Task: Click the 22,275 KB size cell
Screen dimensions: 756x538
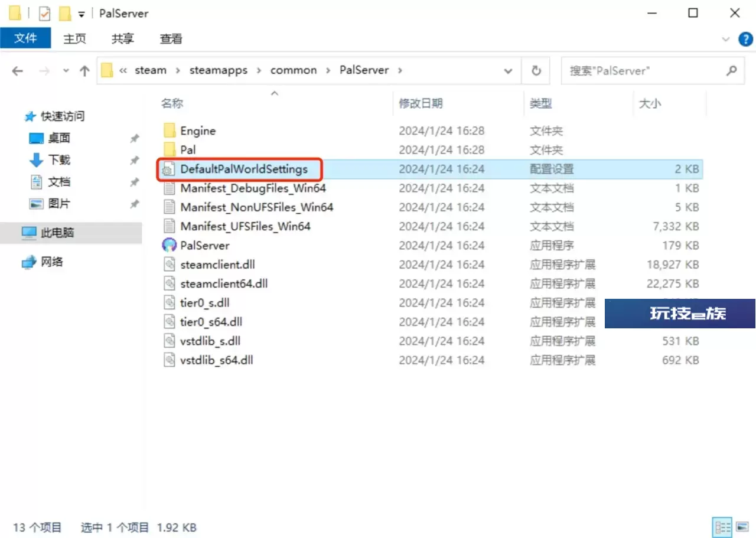Action: (673, 283)
